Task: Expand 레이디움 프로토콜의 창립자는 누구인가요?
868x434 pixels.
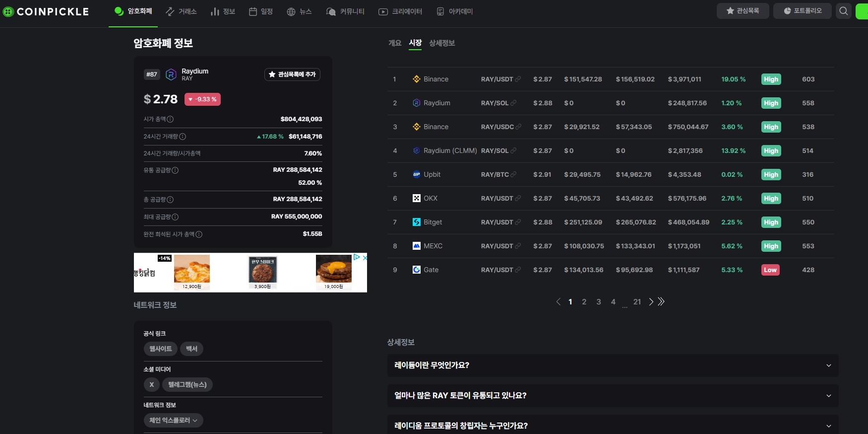Action: [x=613, y=426]
